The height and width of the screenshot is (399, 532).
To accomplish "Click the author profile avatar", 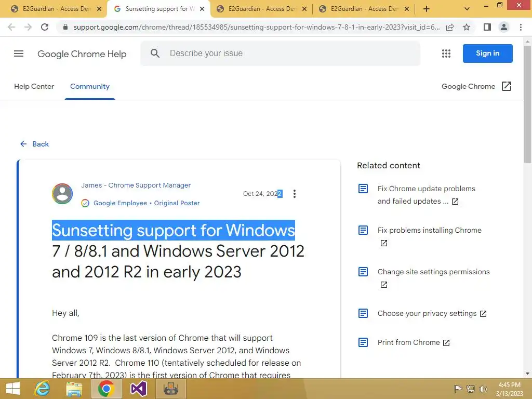I will [62, 194].
